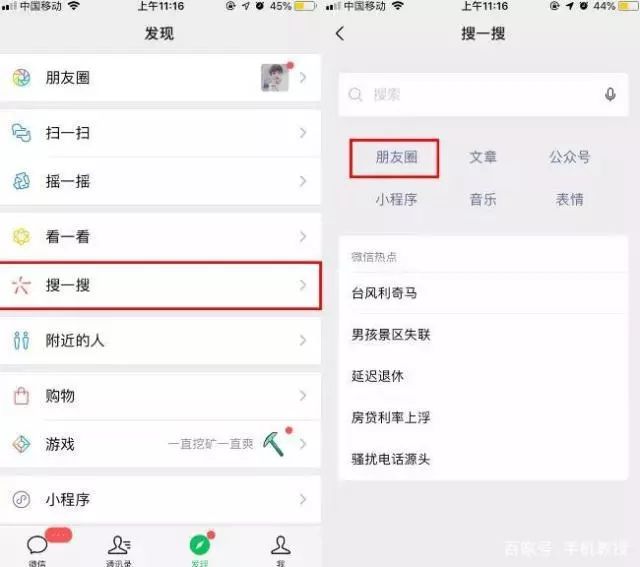Go back with the left arrow
This screenshot has width=640, height=567.
coord(340,33)
